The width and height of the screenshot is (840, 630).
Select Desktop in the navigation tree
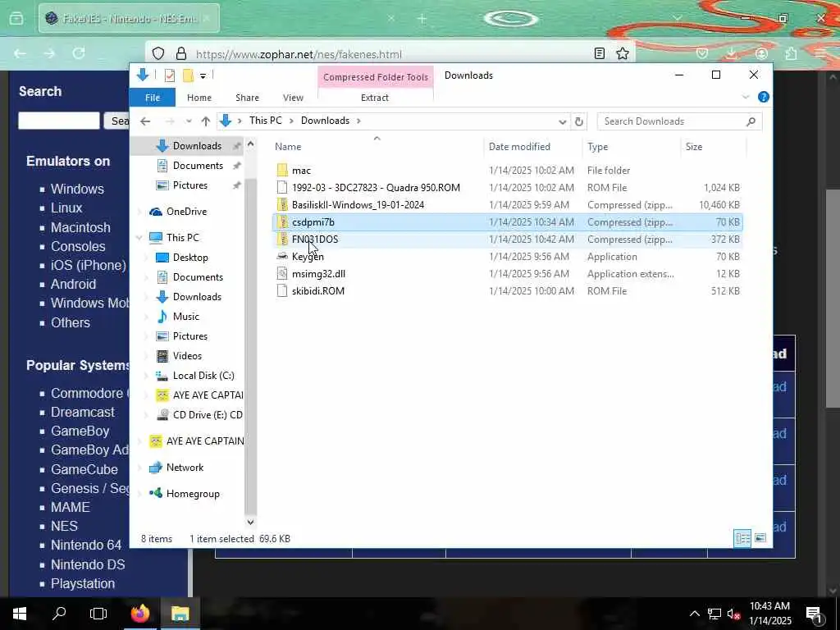tap(190, 257)
